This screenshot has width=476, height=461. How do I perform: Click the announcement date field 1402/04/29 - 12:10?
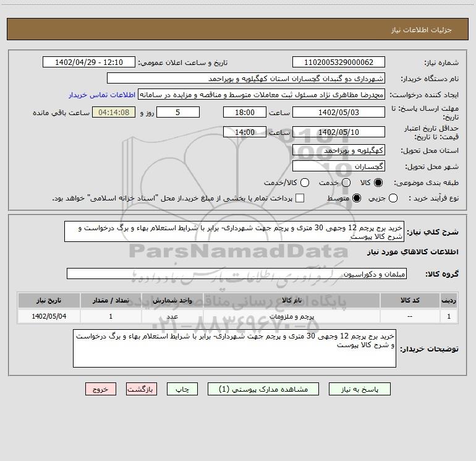point(89,62)
